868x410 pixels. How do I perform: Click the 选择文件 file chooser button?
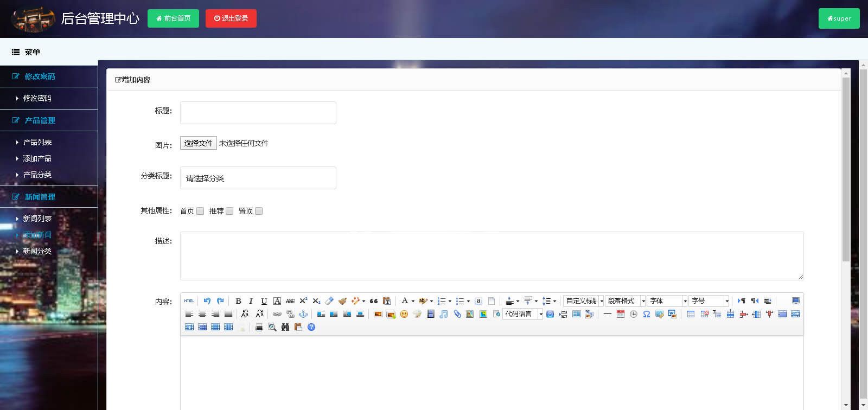tap(198, 143)
